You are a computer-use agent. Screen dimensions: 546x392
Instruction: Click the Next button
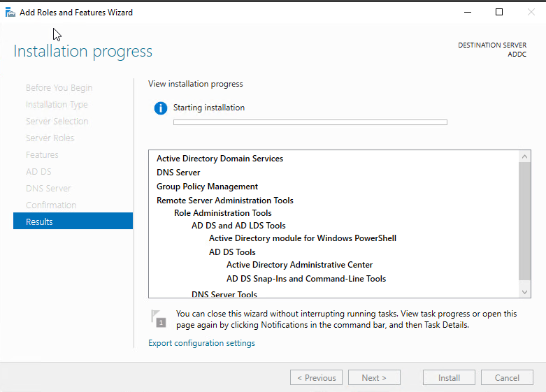click(x=374, y=378)
